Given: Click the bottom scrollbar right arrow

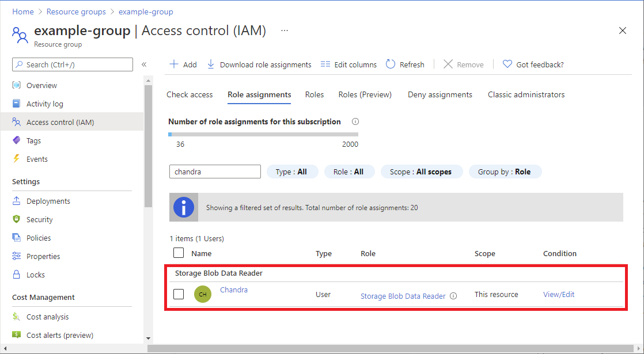Looking at the screenshot, I should (x=639, y=348).
